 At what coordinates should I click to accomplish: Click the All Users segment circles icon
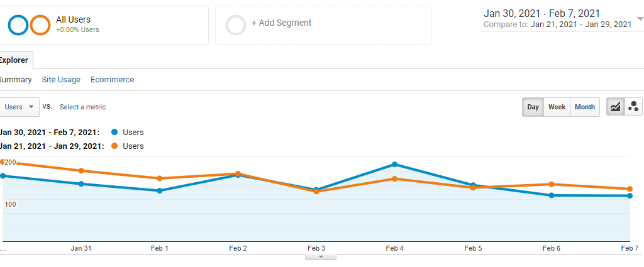point(29,25)
